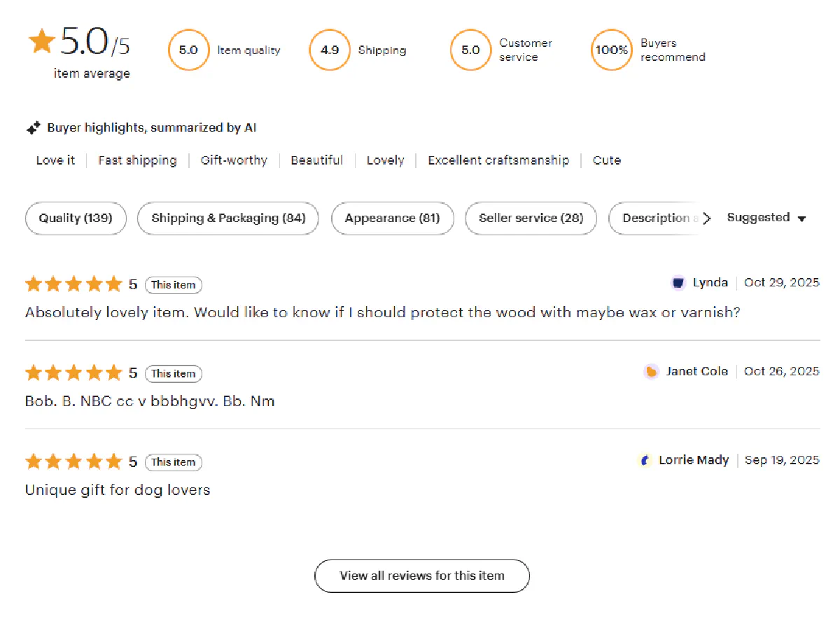Click Lynda's profile avatar icon

[678, 282]
